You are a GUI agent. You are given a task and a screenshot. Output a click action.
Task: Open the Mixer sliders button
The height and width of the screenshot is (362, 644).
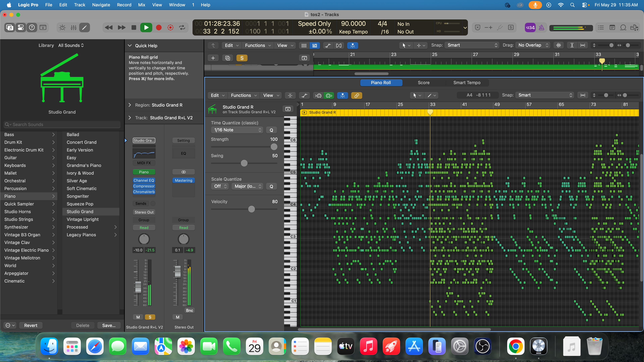[73, 27]
